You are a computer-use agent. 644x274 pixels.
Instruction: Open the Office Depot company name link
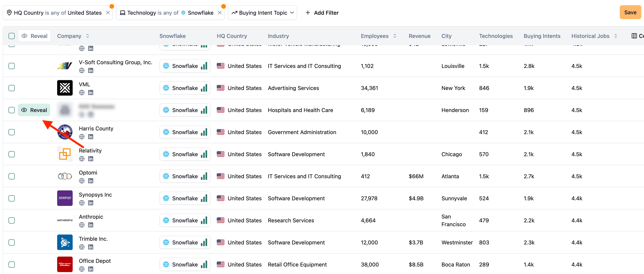tap(95, 261)
